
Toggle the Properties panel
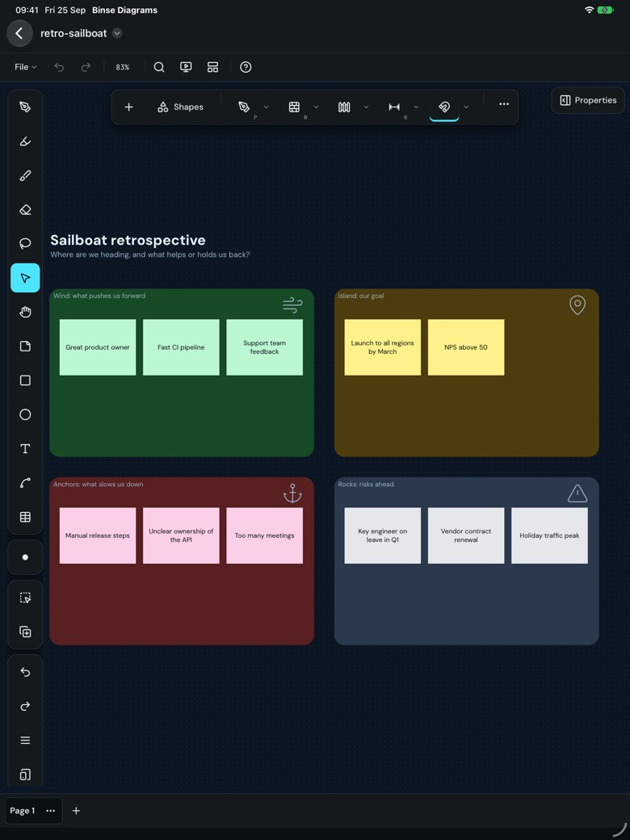pyautogui.click(x=588, y=100)
